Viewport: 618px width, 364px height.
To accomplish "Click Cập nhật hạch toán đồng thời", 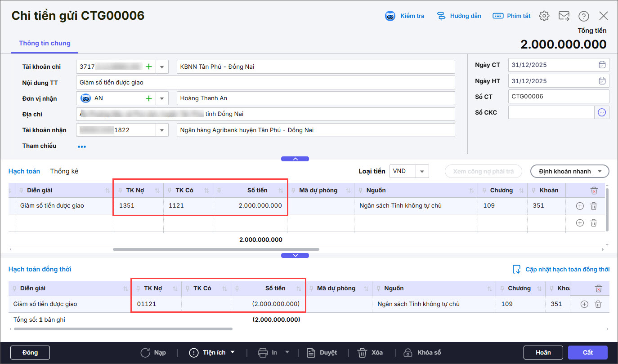I will (561, 270).
